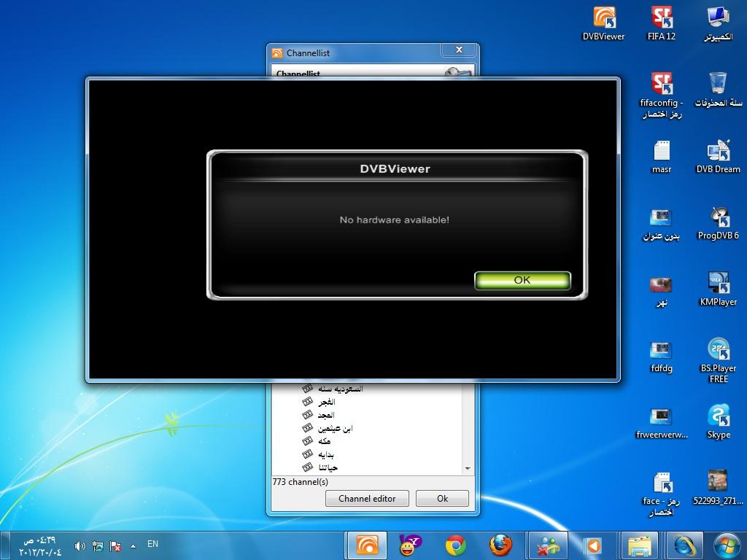This screenshot has width=747, height=560.
Task: Open the volume control in system tray
Action: pos(80,546)
